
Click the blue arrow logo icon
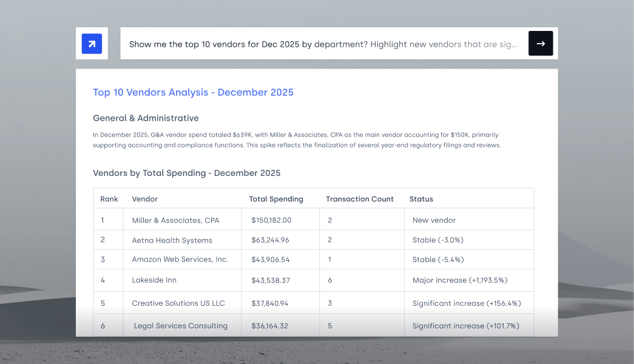pos(92,44)
